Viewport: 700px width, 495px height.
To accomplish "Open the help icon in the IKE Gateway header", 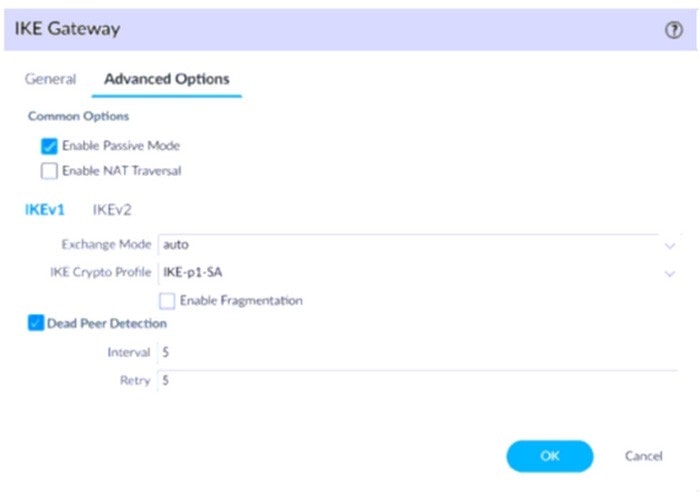I will (674, 30).
